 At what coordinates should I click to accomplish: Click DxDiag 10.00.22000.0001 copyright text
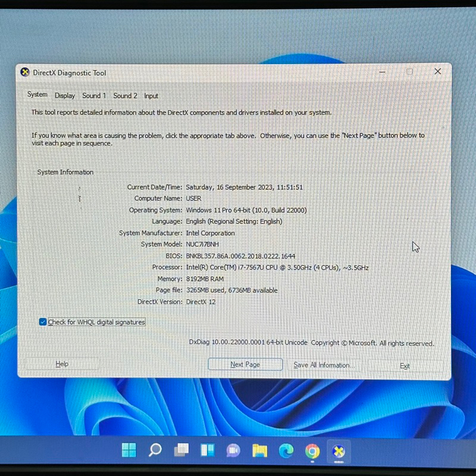point(311,343)
